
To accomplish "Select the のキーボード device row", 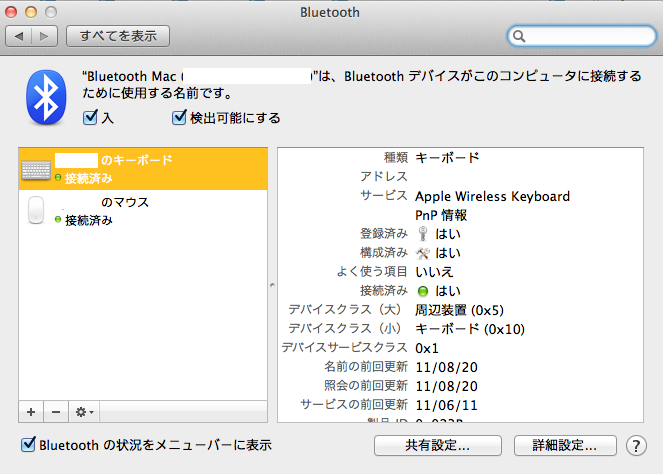I will click(x=143, y=169).
